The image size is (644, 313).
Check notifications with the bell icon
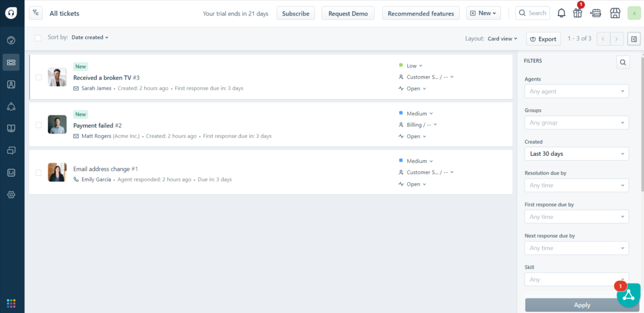point(561,13)
